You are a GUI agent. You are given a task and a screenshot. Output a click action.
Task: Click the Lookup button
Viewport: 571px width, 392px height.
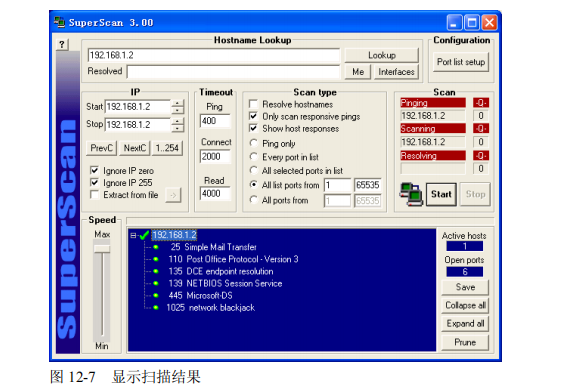pyautogui.click(x=382, y=55)
